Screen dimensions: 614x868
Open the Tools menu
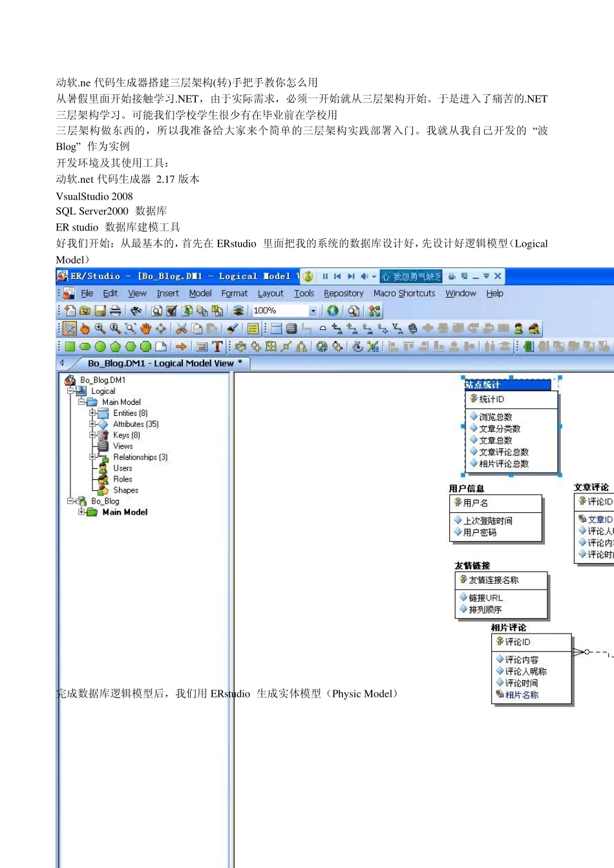tap(304, 293)
